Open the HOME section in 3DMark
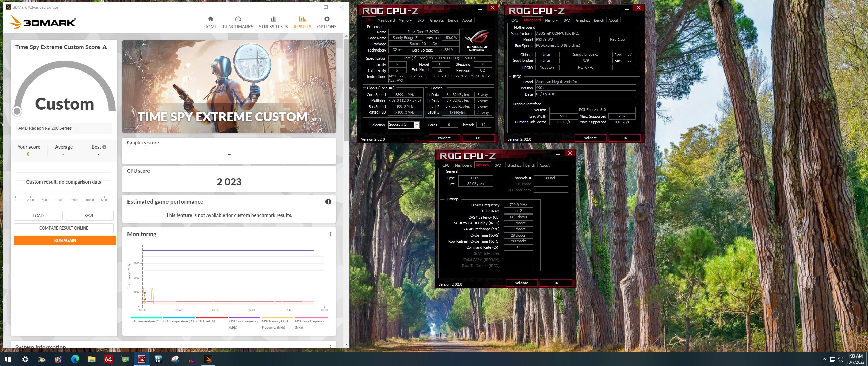868x366 pixels. [x=210, y=23]
